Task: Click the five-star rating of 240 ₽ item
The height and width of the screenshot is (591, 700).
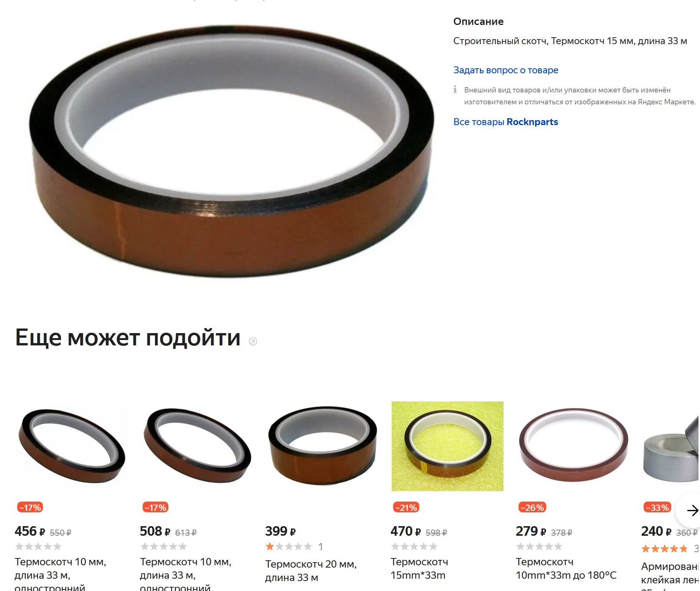Action: click(664, 549)
